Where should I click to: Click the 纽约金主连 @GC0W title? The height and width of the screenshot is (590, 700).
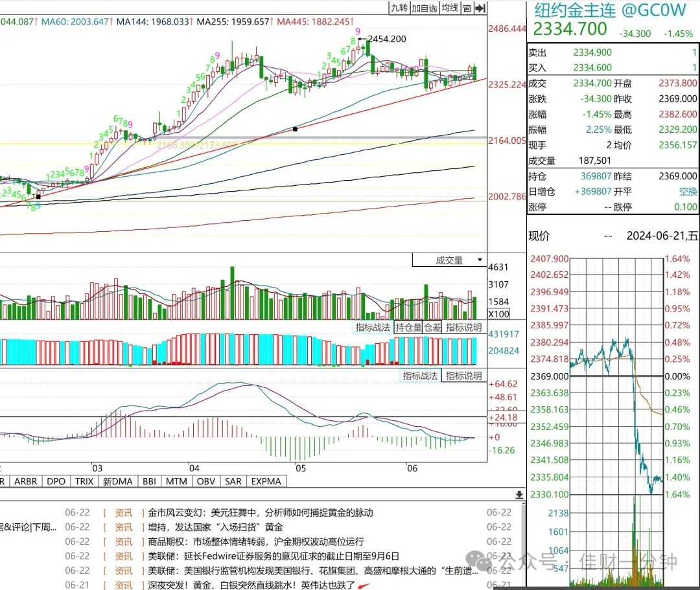(610, 11)
